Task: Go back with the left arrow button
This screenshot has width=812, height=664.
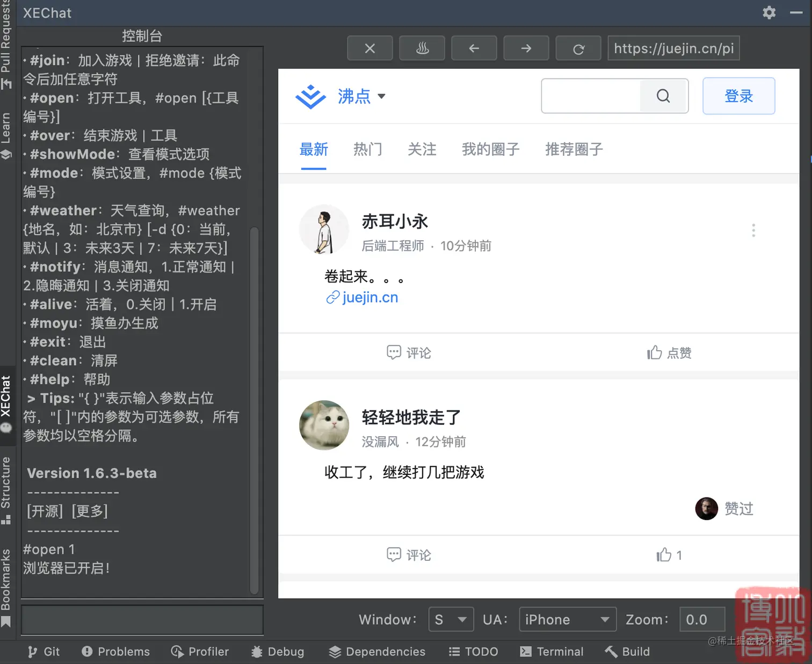Action: click(x=474, y=48)
